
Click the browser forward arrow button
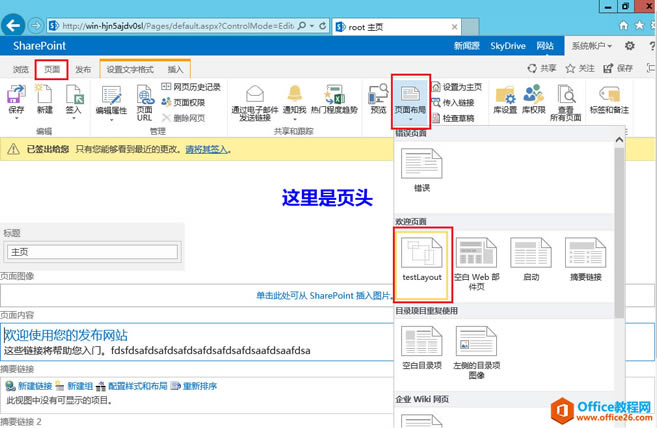click(36, 26)
